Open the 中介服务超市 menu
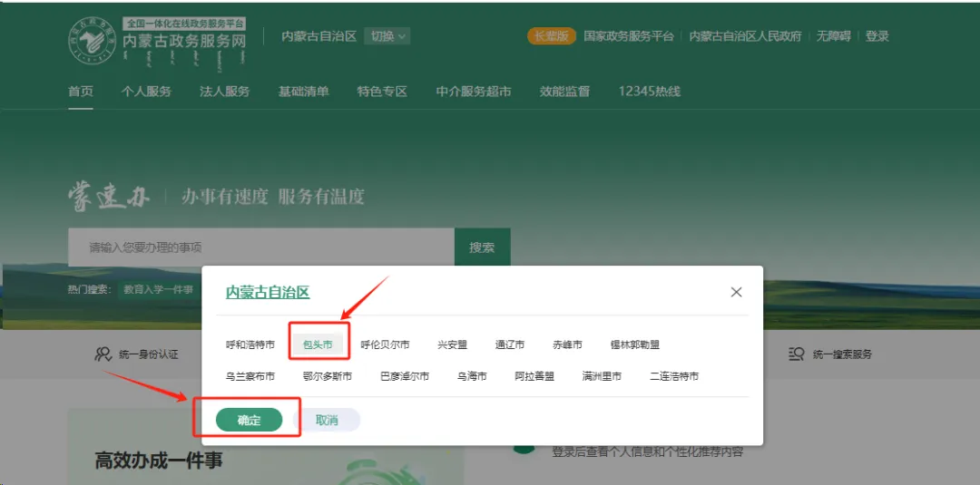The width and height of the screenshot is (980, 485). (473, 92)
